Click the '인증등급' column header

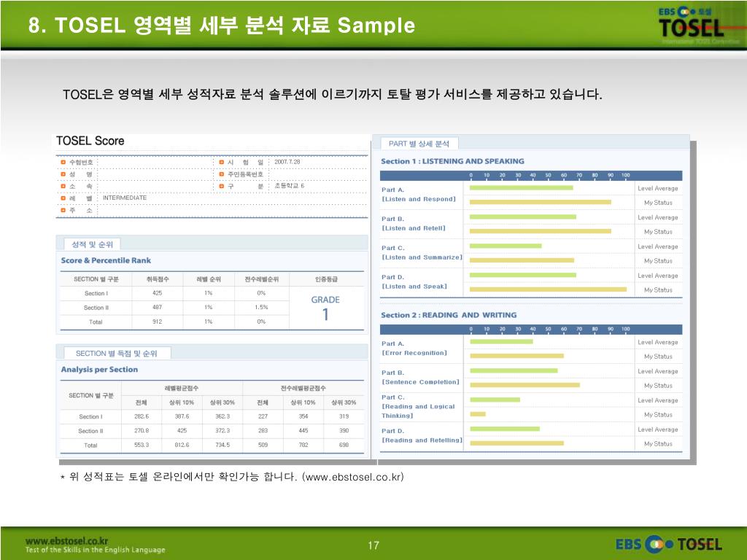pyautogui.click(x=326, y=279)
